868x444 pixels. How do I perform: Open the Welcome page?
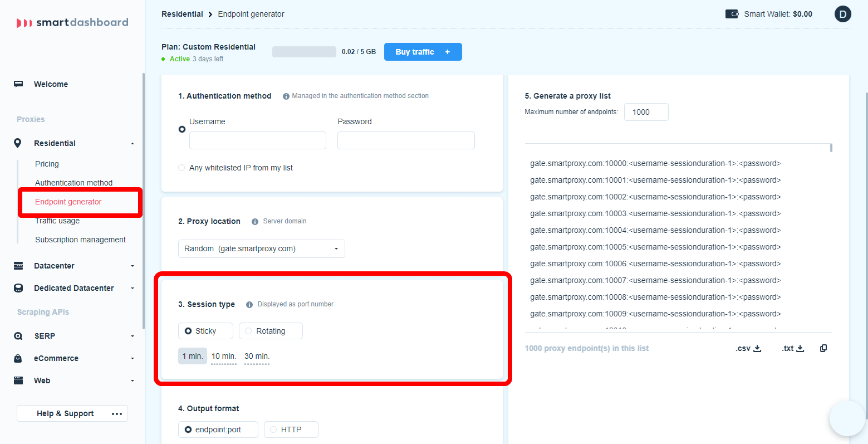[51, 84]
